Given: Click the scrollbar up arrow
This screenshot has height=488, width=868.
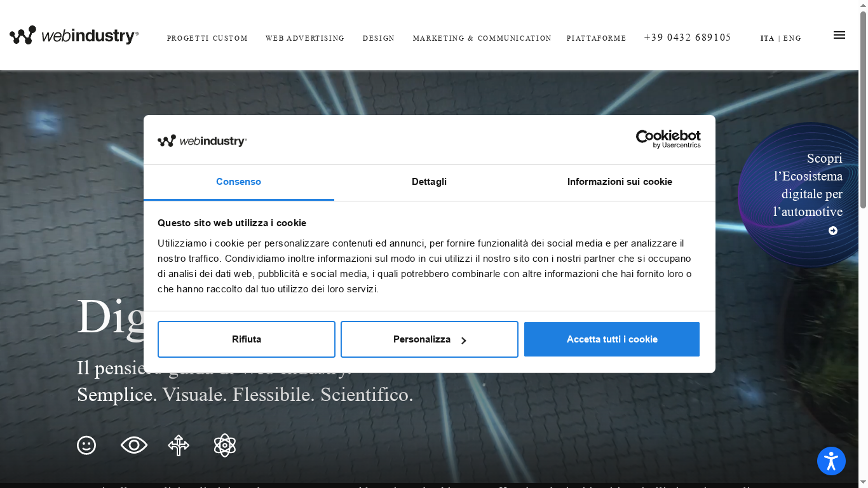Looking at the screenshot, I should [863, 5].
